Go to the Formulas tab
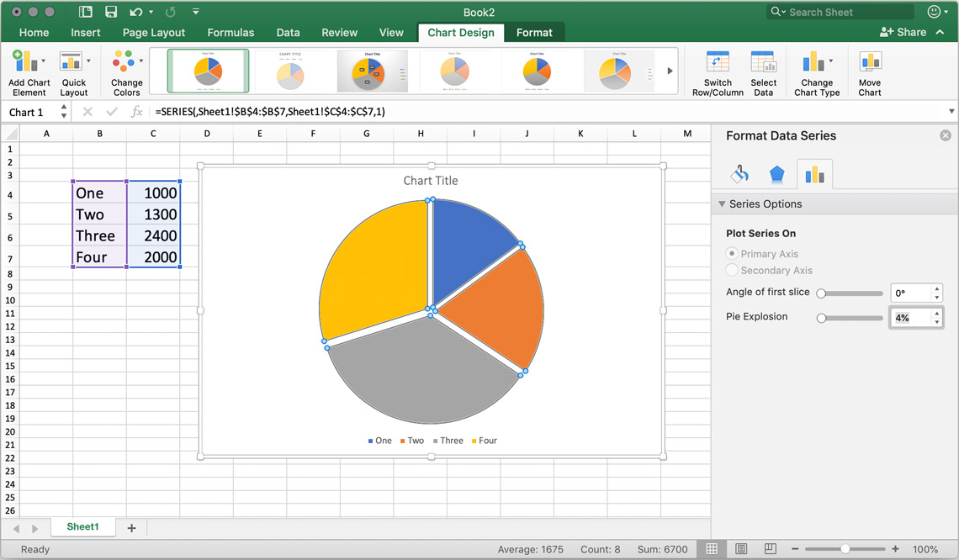 (x=230, y=33)
